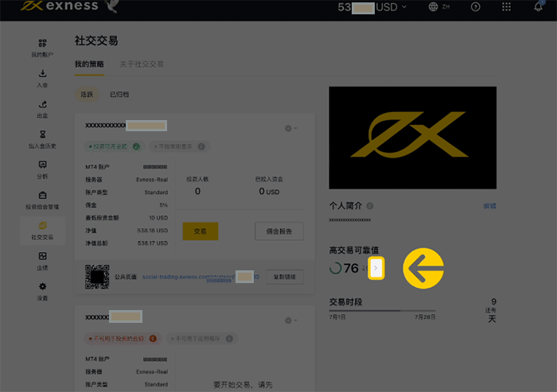Viewport: 557px width, 392px height.
Task: Open the apps grid menu
Action: click(507, 7)
